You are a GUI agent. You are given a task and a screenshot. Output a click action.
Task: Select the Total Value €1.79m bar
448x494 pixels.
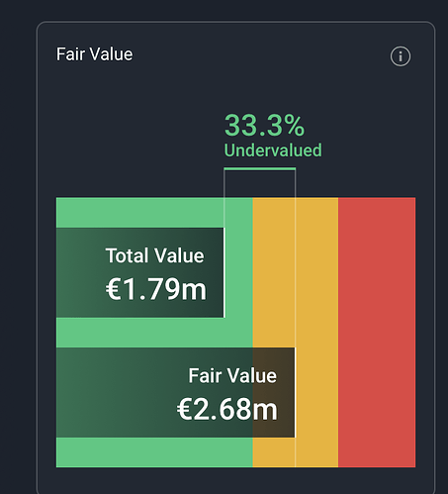(140, 272)
